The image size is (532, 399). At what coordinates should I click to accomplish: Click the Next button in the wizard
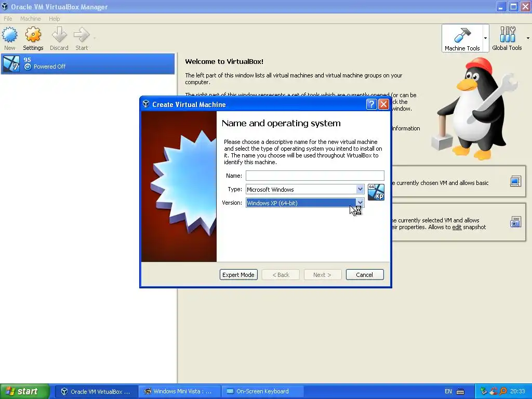point(322,275)
